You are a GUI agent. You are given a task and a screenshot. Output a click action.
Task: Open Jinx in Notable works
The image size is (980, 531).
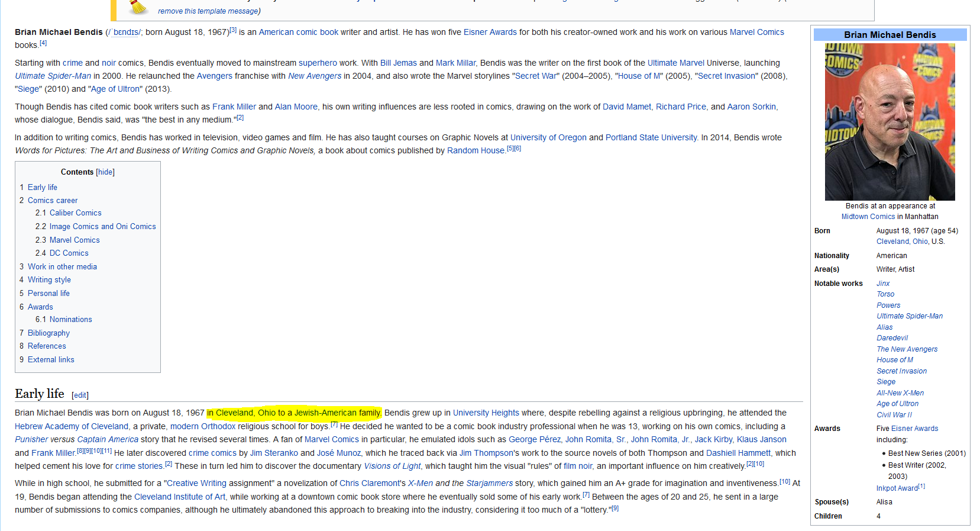(883, 284)
